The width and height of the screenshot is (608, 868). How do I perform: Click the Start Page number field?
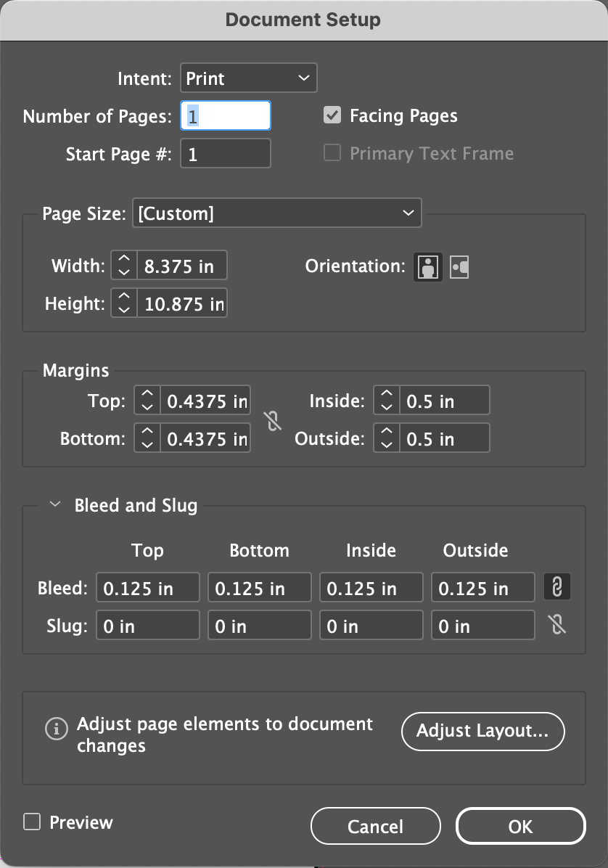point(226,153)
